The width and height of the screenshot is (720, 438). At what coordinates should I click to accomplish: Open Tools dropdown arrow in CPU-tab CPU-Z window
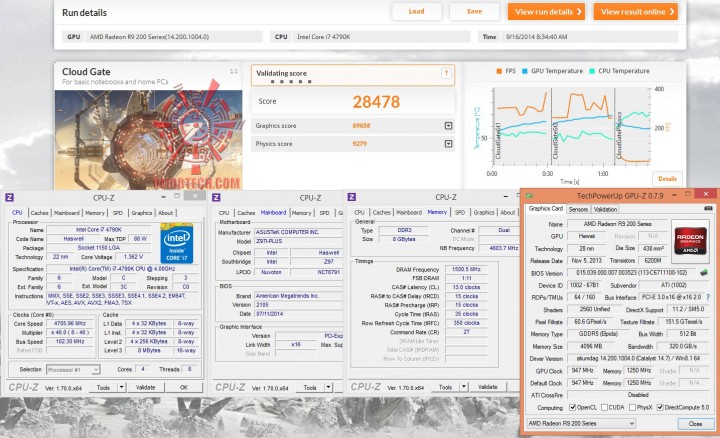[x=122, y=387]
